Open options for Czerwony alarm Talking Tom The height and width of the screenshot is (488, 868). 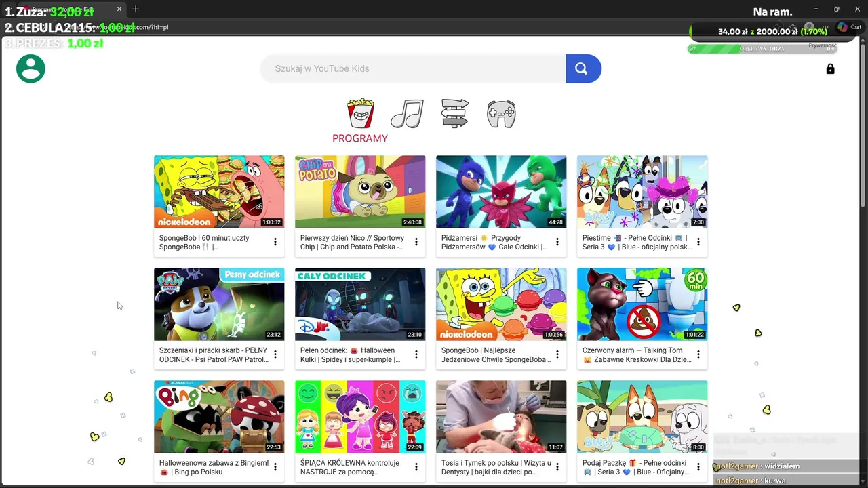698,354
